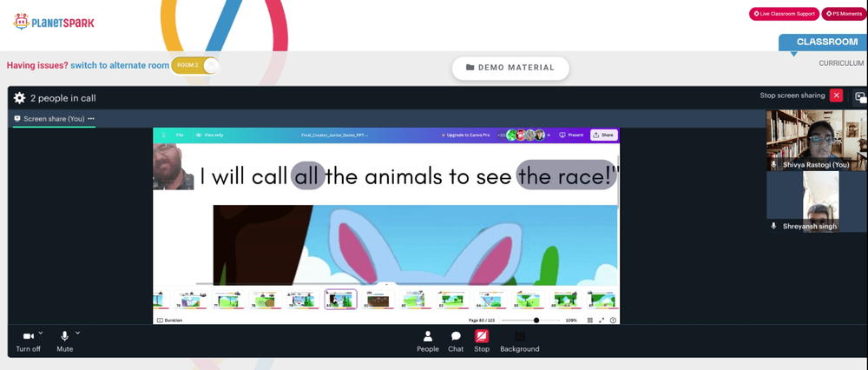The image size is (868, 370).
Task: Click Canva View only eye indicator
Action: pos(209,135)
